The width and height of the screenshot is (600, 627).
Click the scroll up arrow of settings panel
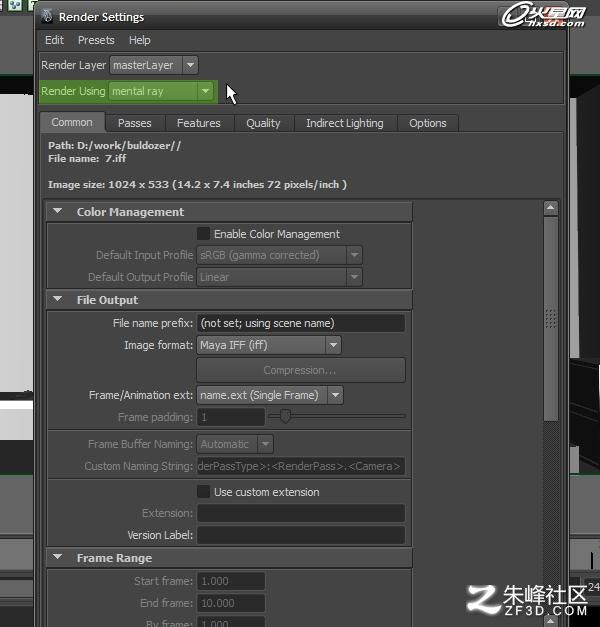point(551,208)
